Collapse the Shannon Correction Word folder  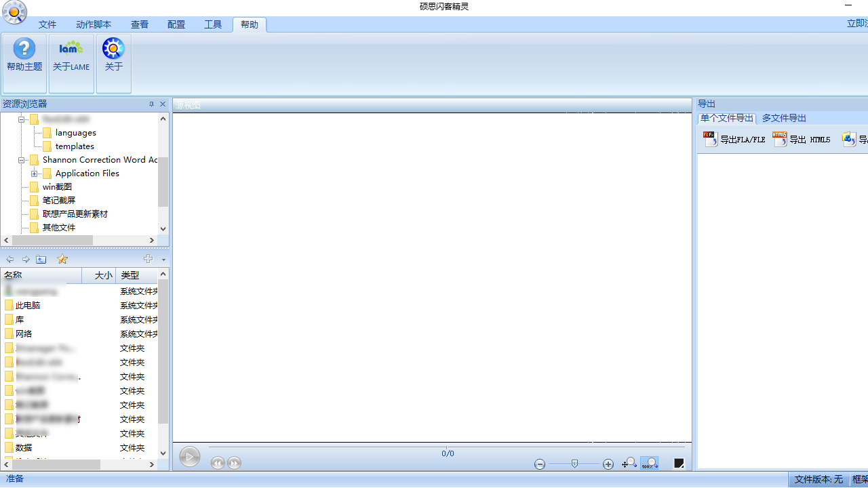(21, 160)
